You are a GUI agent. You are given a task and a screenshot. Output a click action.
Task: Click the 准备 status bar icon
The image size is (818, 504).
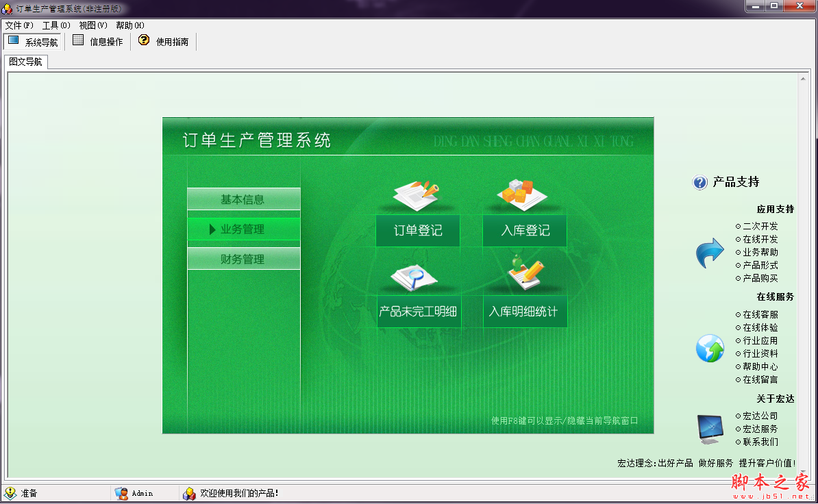10,492
